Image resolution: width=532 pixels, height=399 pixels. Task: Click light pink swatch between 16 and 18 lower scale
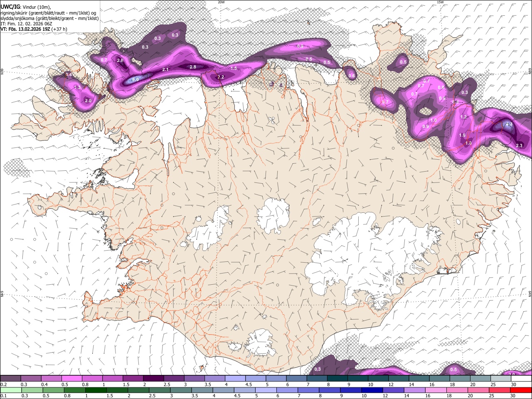click(436, 390)
